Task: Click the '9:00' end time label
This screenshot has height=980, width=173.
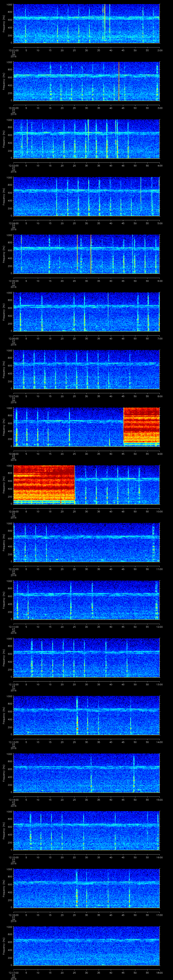Action: (x=160, y=454)
